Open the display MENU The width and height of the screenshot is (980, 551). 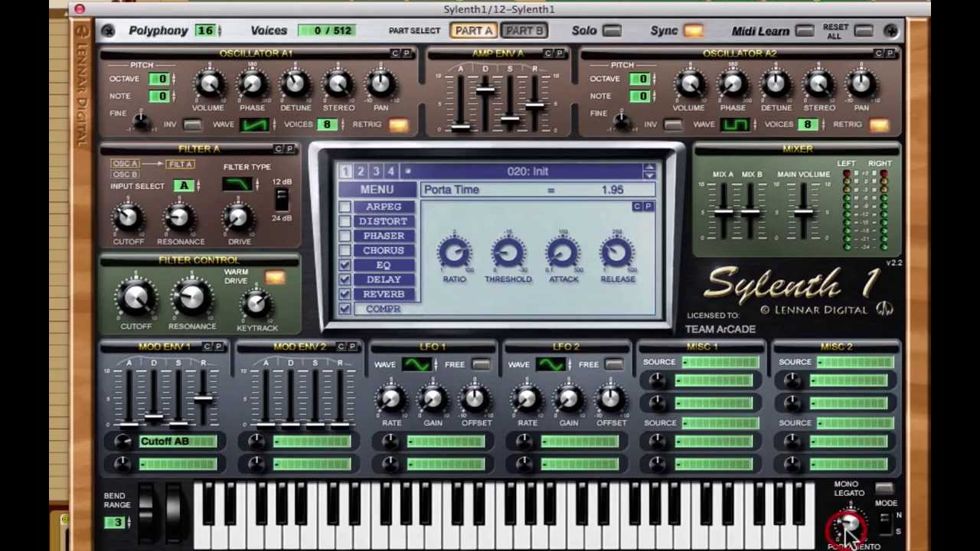(x=377, y=190)
